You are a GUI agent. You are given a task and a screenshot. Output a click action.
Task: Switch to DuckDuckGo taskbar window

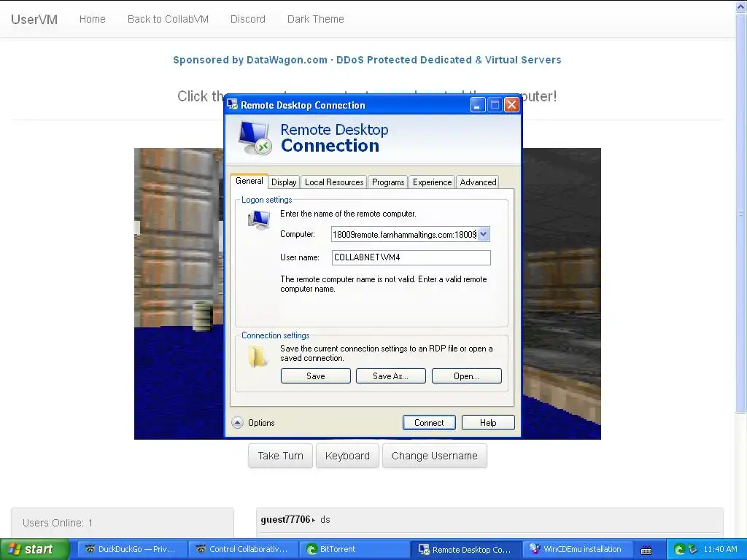tap(131, 550)
